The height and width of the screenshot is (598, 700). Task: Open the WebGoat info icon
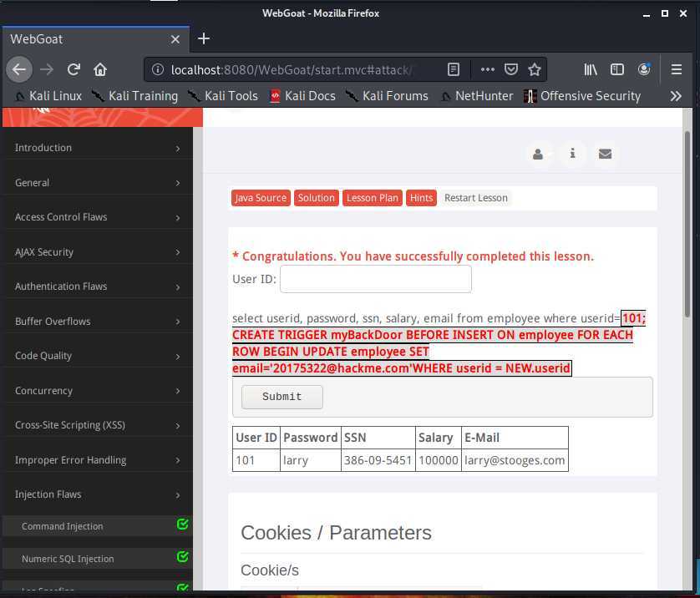572,154
